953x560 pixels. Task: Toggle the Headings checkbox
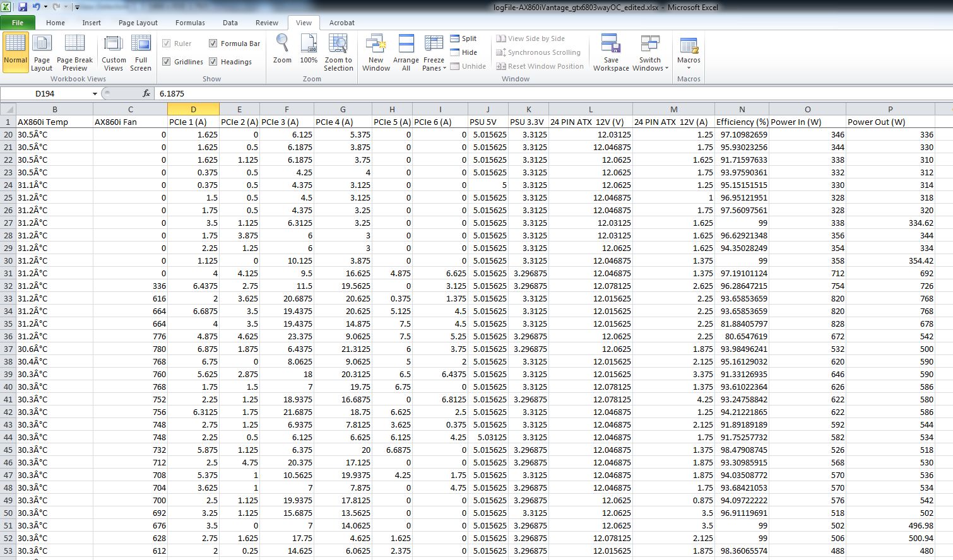(x=213, y=62)
